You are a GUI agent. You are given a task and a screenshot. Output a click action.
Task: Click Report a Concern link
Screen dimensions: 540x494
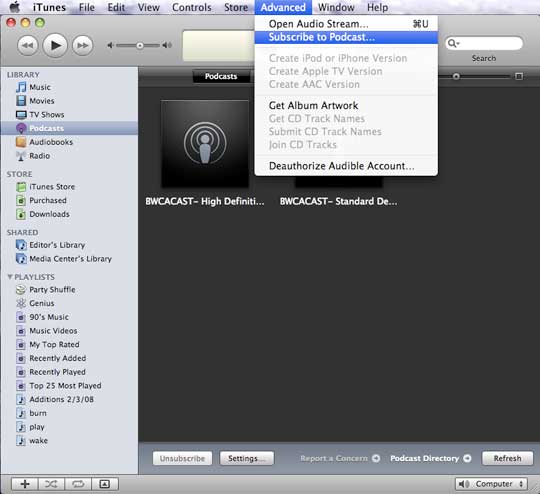coord(340,459)
